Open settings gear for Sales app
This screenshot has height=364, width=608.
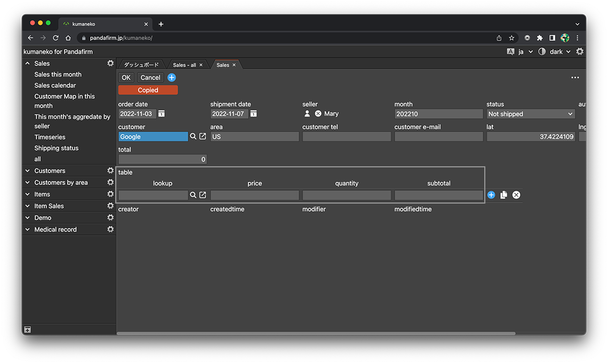(x=110, y=63)
